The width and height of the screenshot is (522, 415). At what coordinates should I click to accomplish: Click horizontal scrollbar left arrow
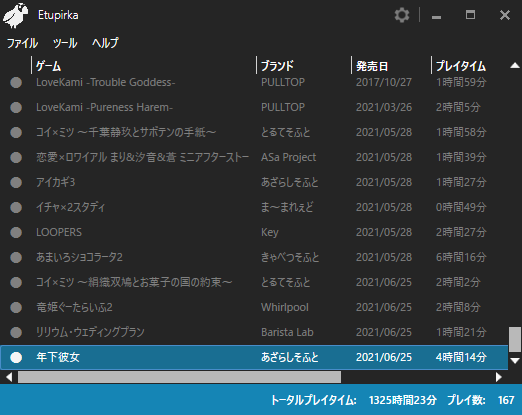click(x=9, y=377)
